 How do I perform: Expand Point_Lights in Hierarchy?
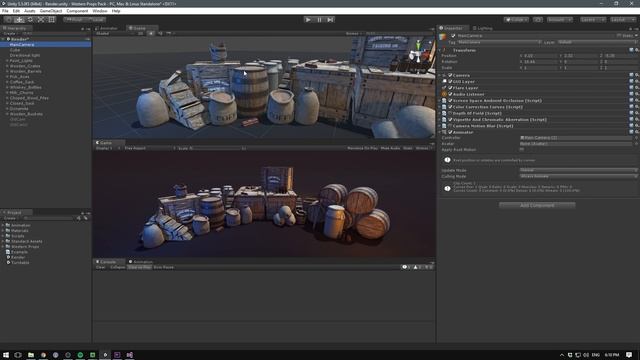7,60
